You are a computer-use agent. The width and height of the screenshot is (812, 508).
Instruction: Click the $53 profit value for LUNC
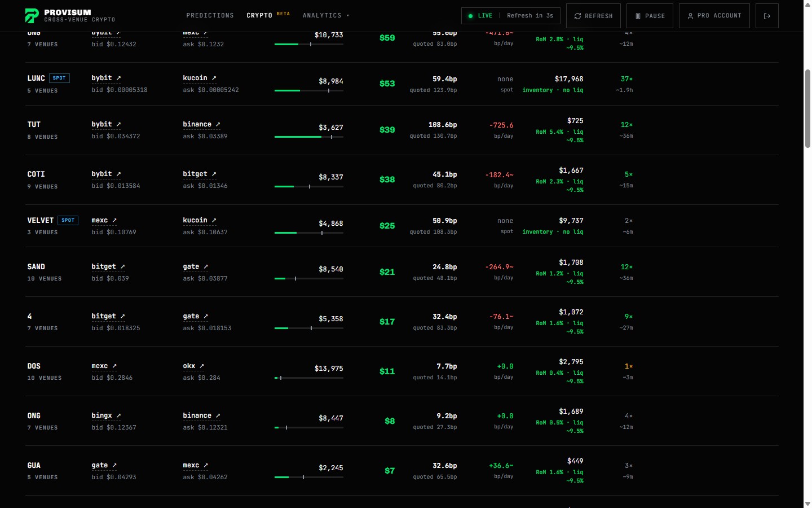[x=387, y=84]
